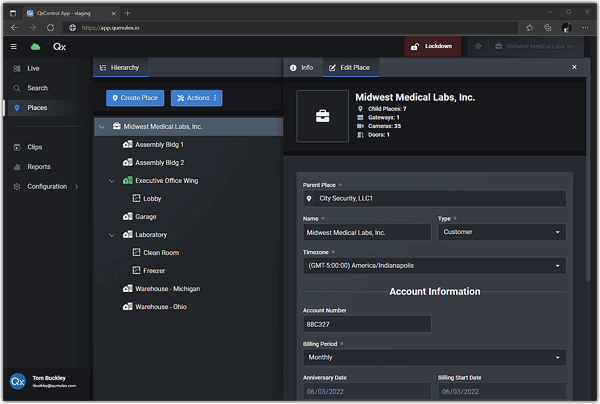Switch to the Info tab
Image resolution: width=600 pixels, height=404 pixels.
[302, 68]
